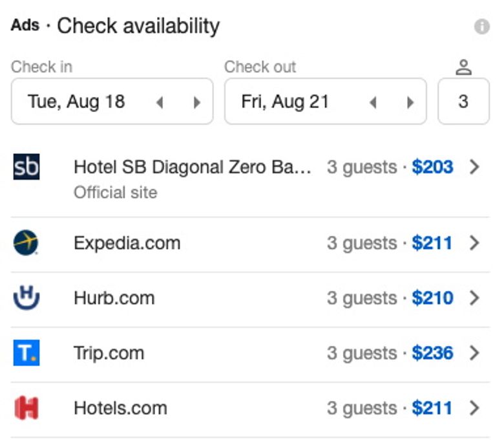
Task: Open the Expedia.com listing
Action: point(127,243)
